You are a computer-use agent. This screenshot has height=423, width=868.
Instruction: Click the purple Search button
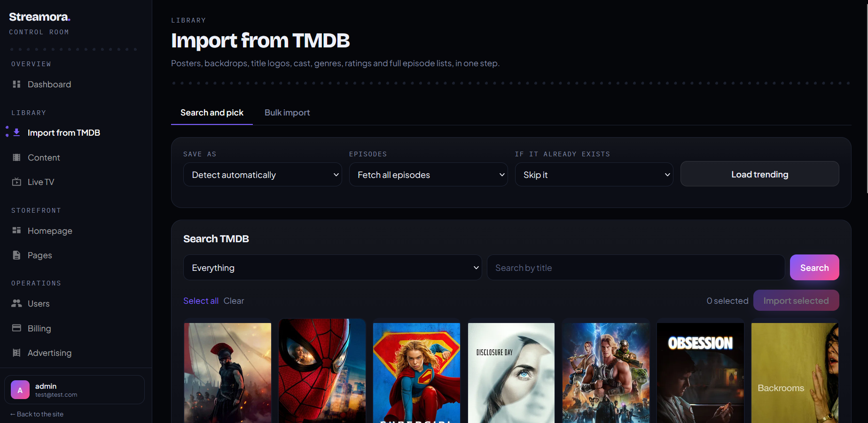(814, 268)
